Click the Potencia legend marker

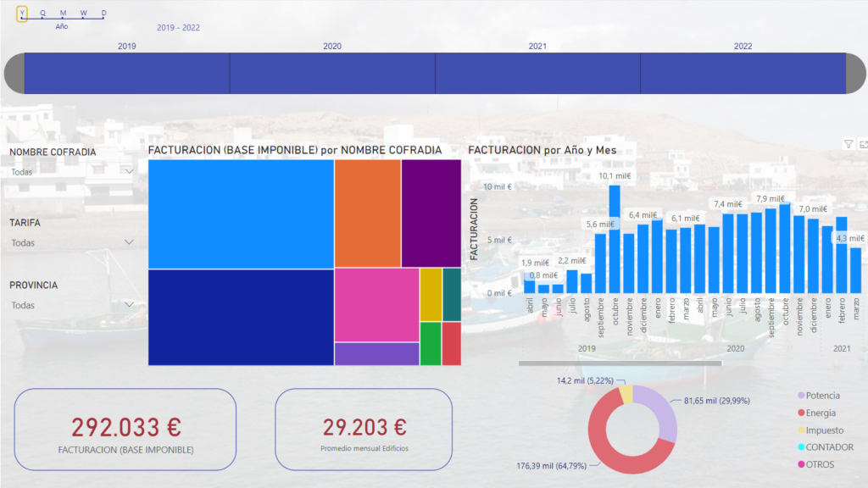801,396
